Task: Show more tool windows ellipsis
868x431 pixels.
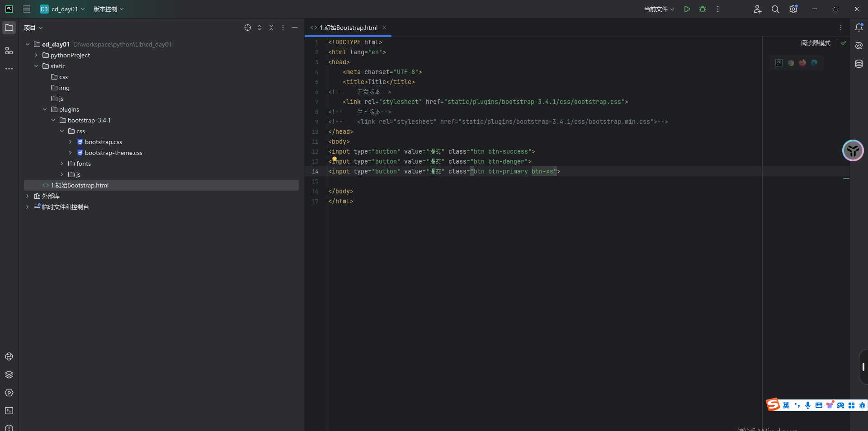Action: [9, 69]
